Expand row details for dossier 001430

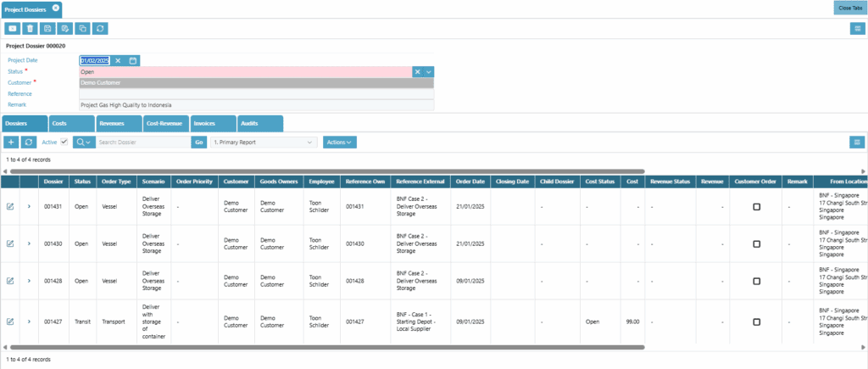click(29, 243)
